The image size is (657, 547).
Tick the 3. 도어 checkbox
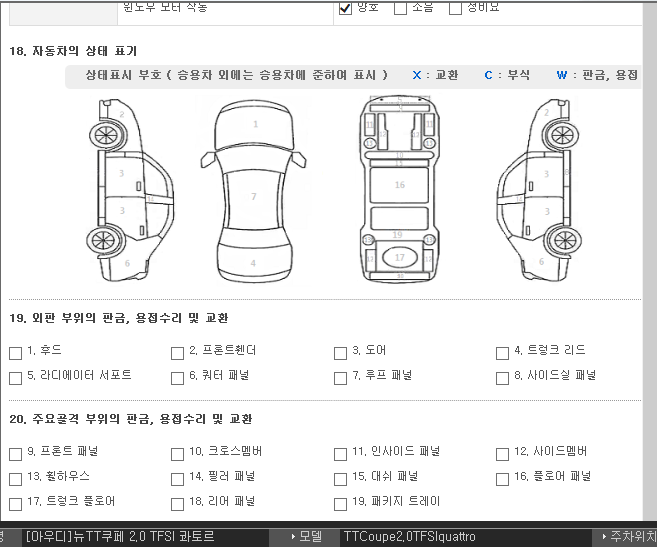(340, 353)
